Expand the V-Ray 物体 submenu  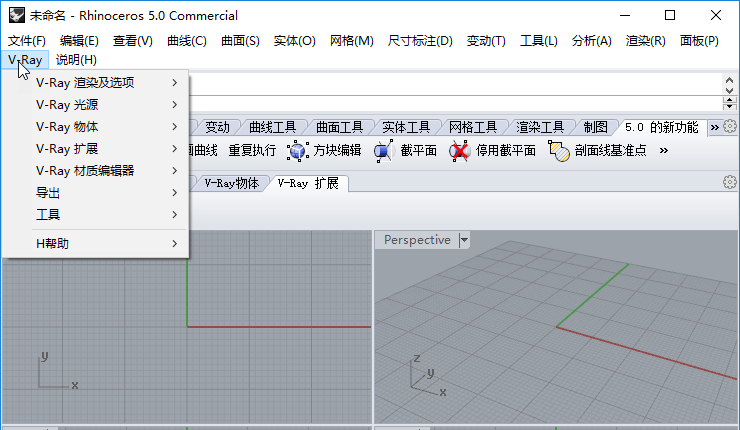[x=96, y=126]
